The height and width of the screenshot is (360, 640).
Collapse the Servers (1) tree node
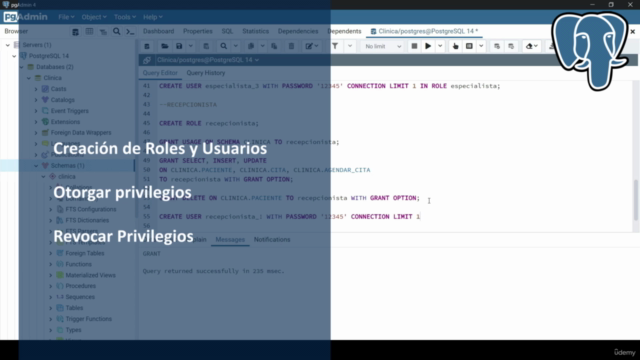point(8,45)
